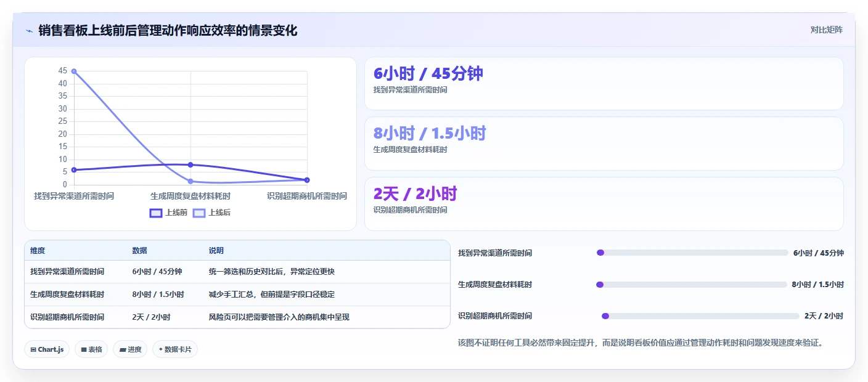Click table cell 统一筛选和历史对比后，异常定位更快
The image size is (868, 382).
272,271
